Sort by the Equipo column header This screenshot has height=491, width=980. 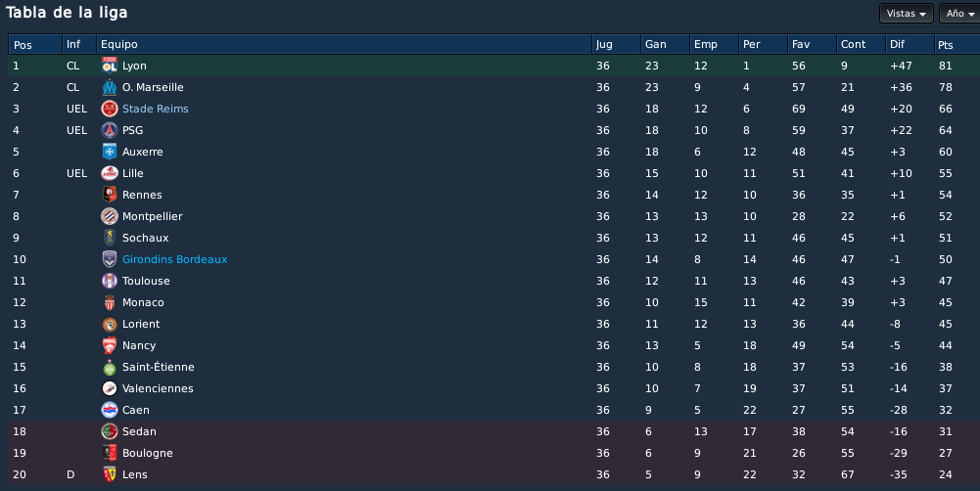344,44
